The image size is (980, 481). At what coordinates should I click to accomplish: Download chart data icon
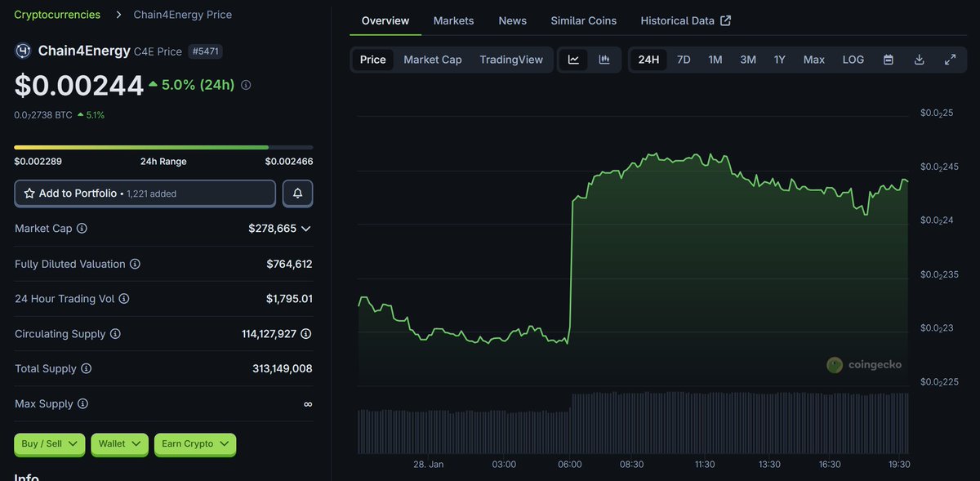[919, 60]
